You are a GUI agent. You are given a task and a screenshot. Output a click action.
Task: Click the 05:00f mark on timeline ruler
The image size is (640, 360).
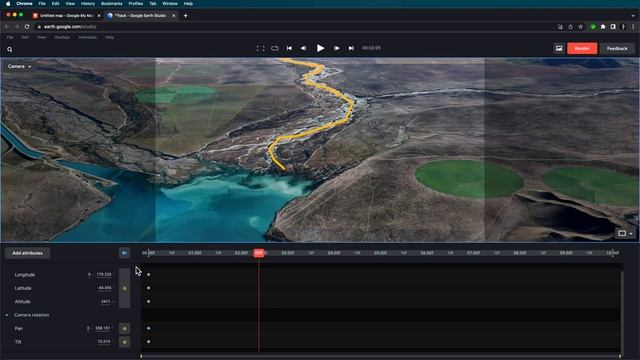point(380,253)
